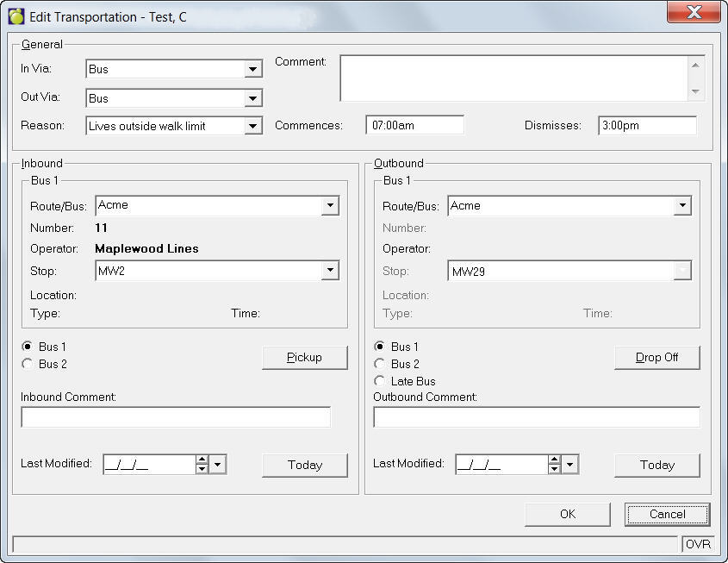The image size is (728, 563).
Task: Open the Reason dropdown
Action: click(252, 126)
